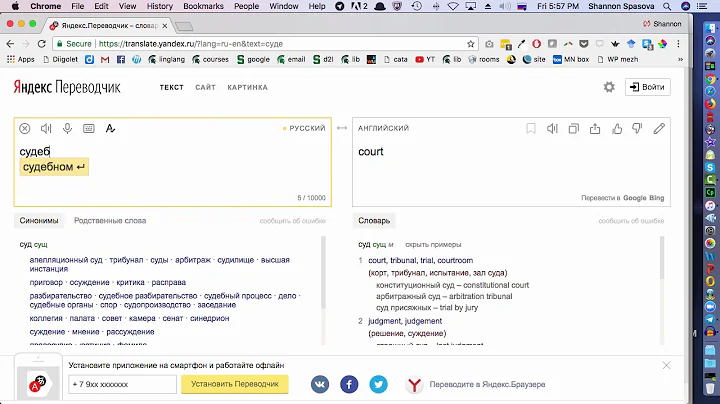Bookmark the translation 'court'
This screenshot has width=720, height=404.
point(531,129)
